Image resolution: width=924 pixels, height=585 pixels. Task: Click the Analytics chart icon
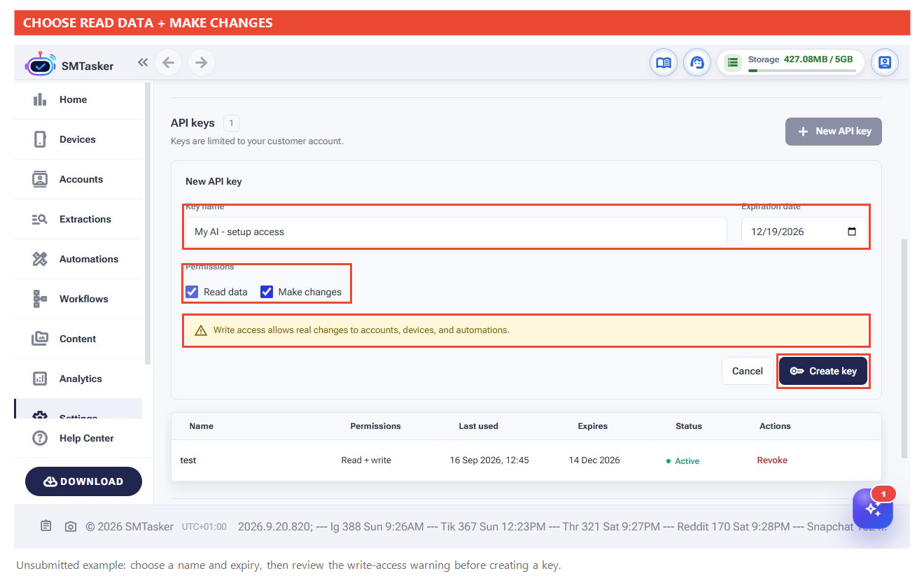pyautogui.click(x=40, y=379)
